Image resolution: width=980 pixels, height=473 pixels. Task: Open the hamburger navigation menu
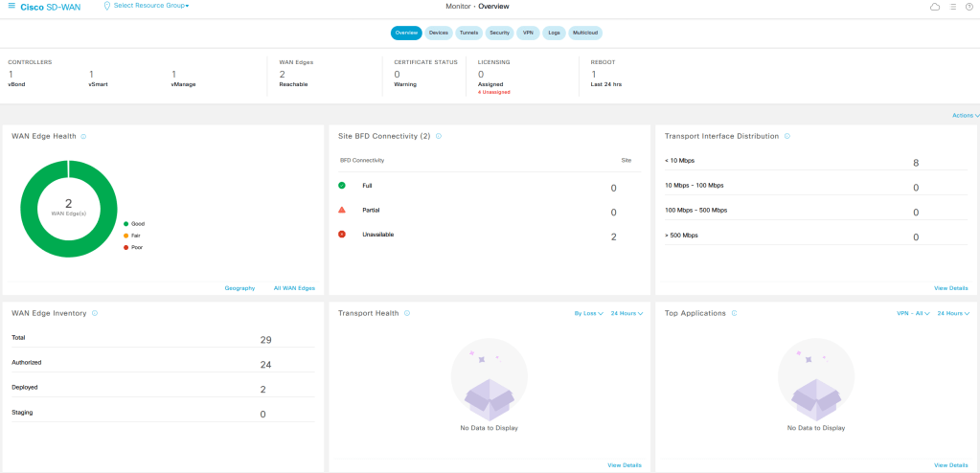11,7
